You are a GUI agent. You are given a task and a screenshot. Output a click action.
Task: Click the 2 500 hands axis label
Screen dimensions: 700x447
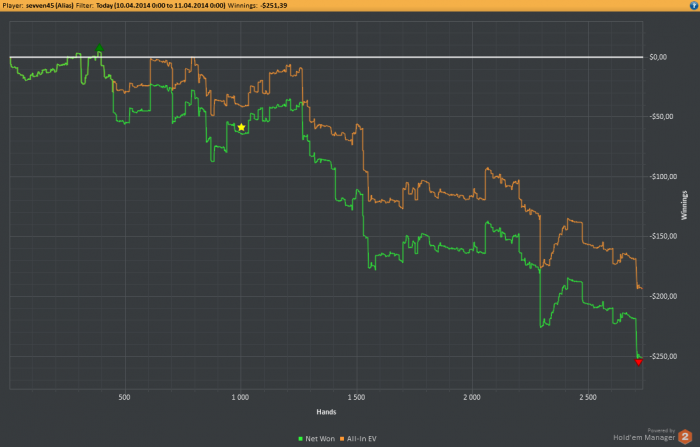point(588,397)
